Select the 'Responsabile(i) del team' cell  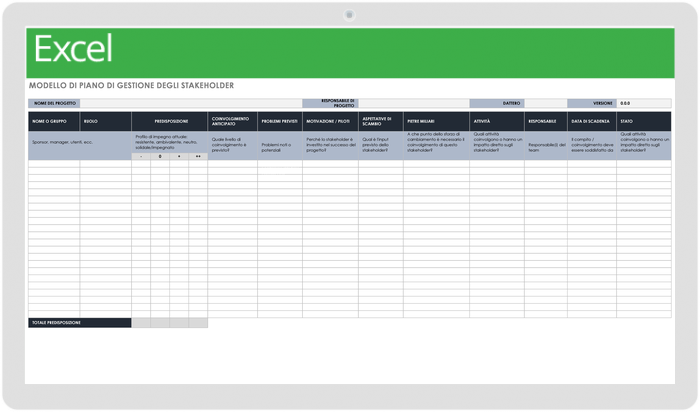[x=546, y=146]
